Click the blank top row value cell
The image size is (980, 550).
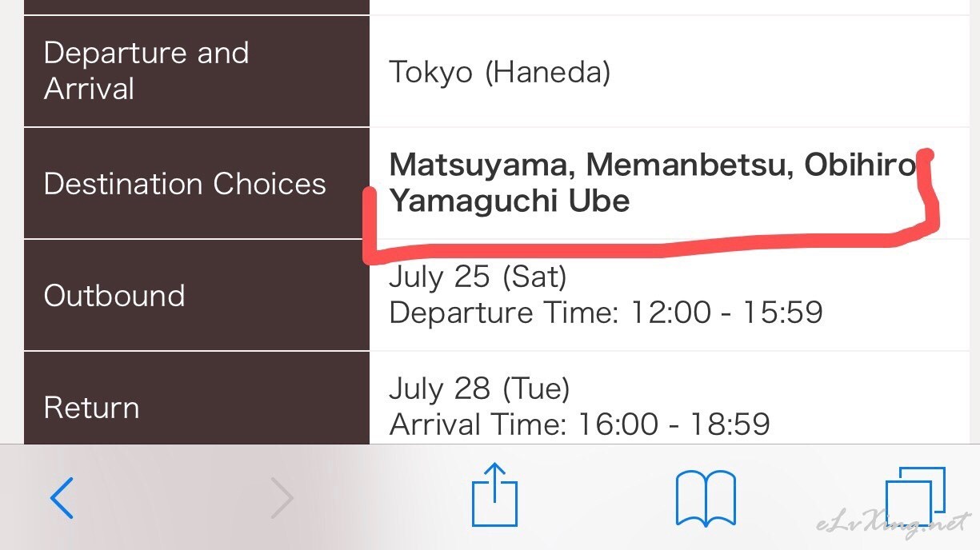670,7
